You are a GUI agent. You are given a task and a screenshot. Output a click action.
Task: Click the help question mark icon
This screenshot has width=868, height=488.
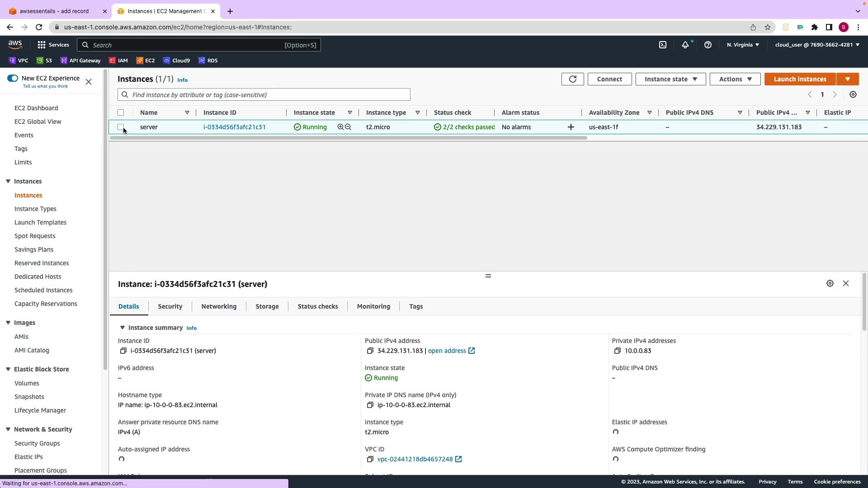pyautogui.click(x=708, y=45)
